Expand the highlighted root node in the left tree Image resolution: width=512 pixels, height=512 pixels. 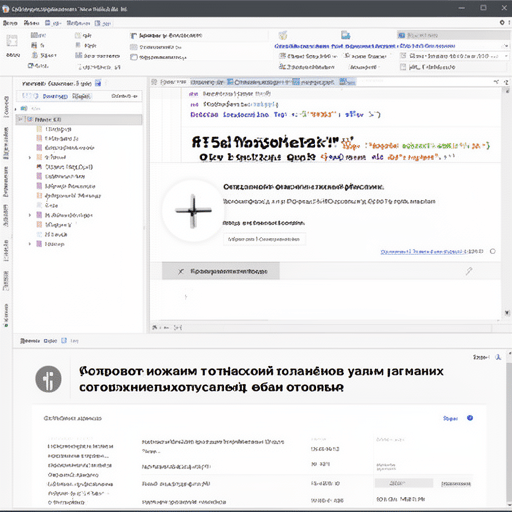click(x=20, y=119)
